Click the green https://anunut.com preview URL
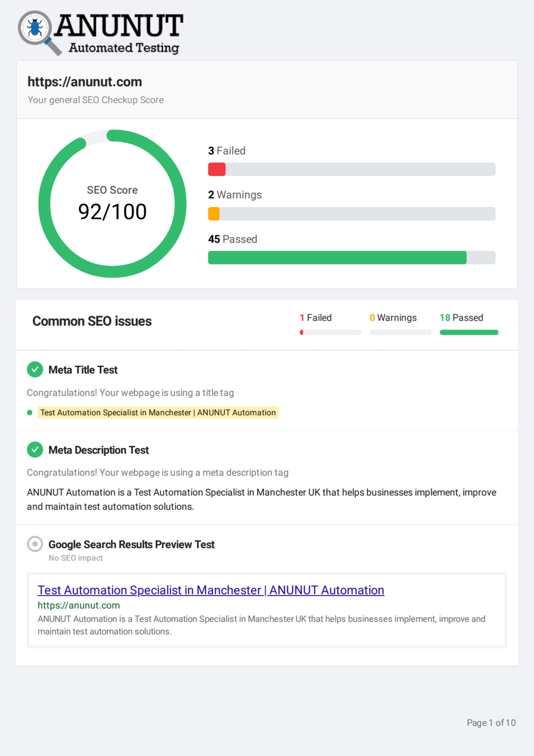The image size is (534, 756). tap(79, 605)
